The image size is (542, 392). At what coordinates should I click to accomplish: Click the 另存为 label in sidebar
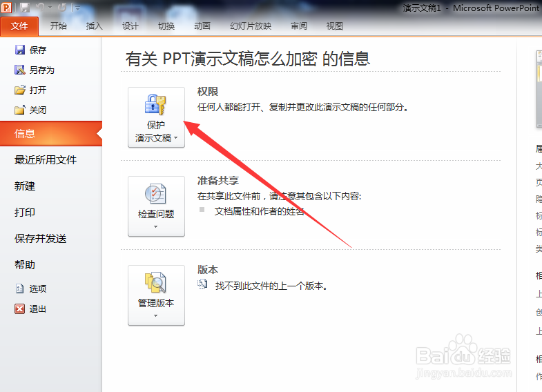[x=42, y=70]
